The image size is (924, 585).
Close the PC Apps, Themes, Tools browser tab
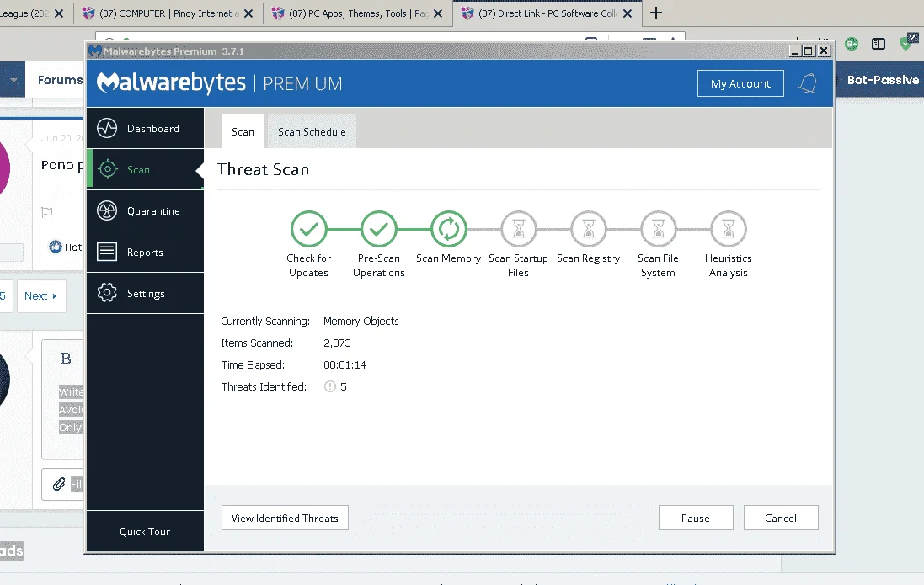[438, 13]
